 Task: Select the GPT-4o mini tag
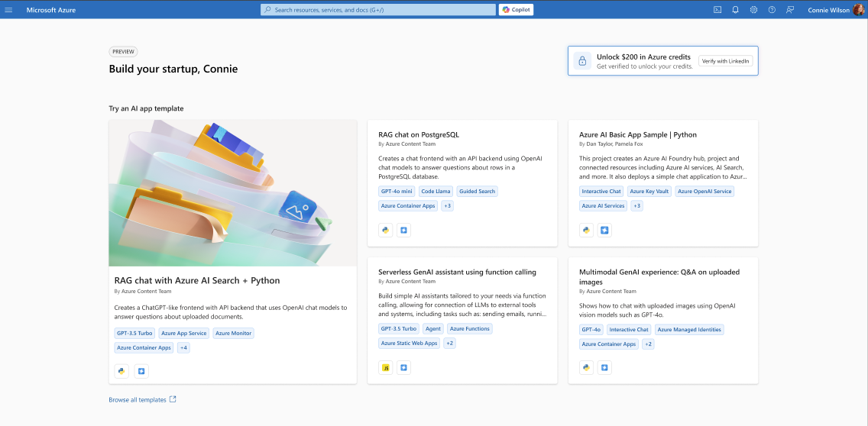pos(397,192)
